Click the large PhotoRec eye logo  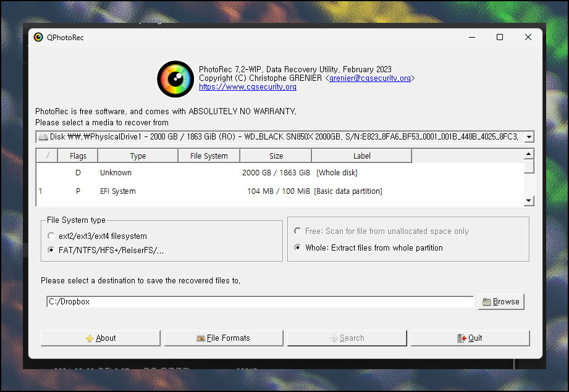(175, 79)
